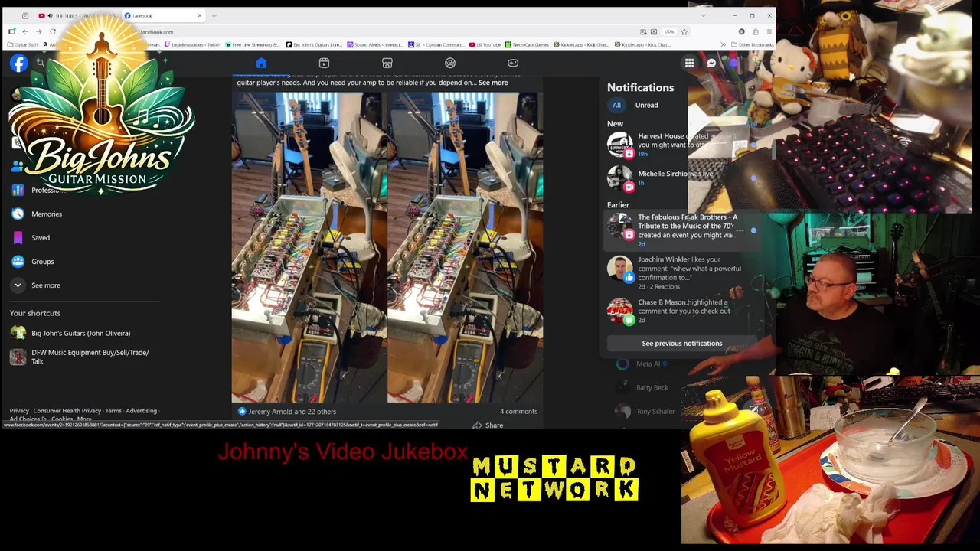Open Privacy footer link
This screenshot has height=551, width=980.
click(19, 411)
